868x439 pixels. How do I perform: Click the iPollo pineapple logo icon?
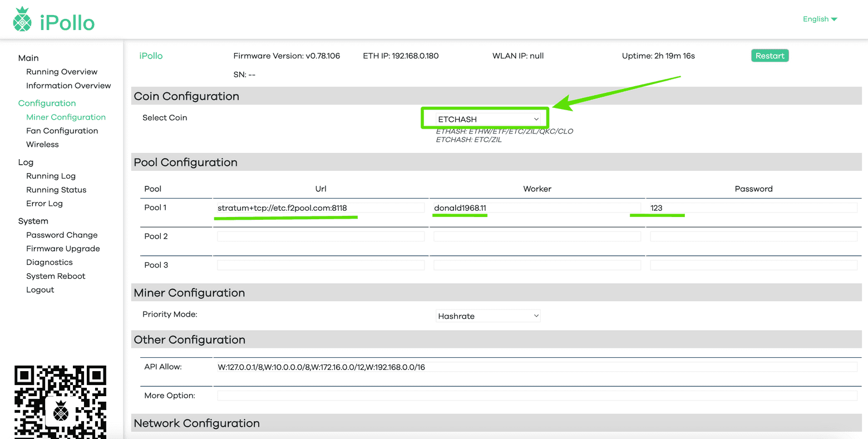22,19
